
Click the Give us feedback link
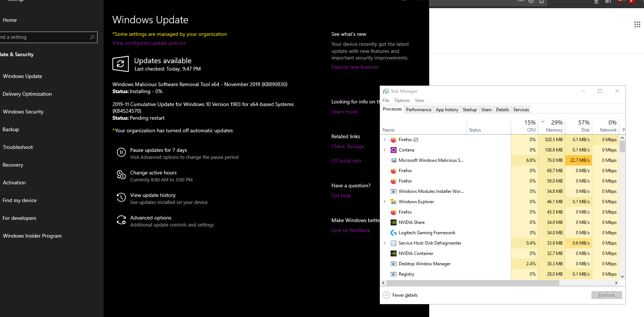click(x=351, y=231)
